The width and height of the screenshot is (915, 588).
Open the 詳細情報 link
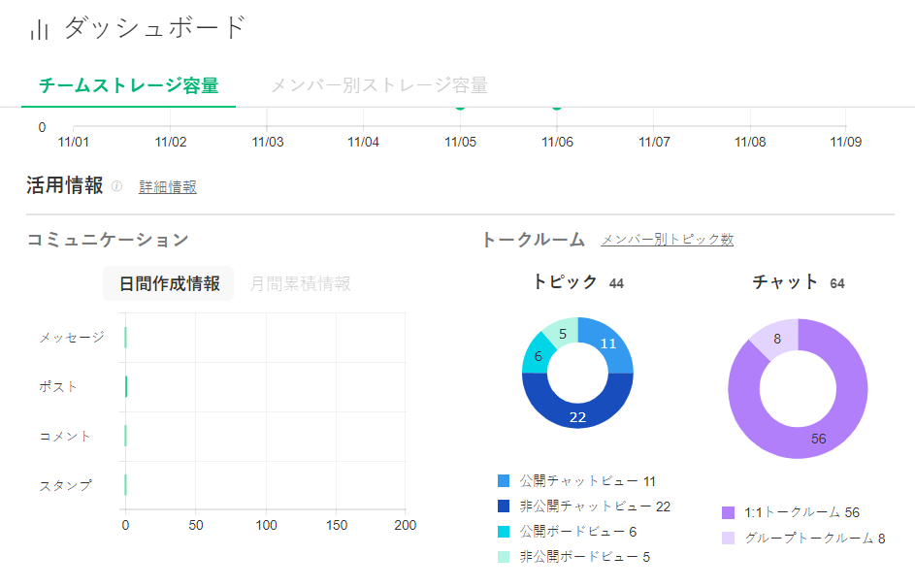coord(168,187)
